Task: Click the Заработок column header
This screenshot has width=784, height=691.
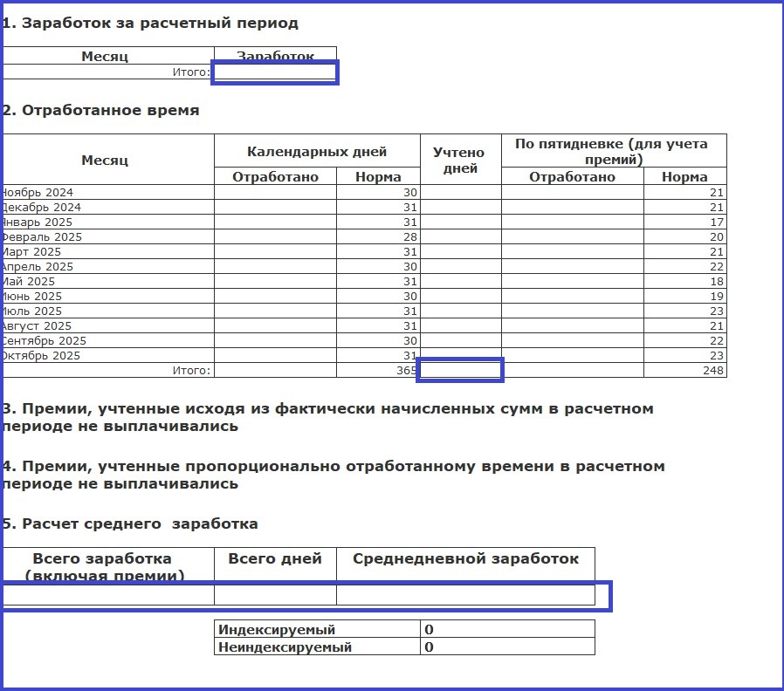Action: (x=275, y=55)
